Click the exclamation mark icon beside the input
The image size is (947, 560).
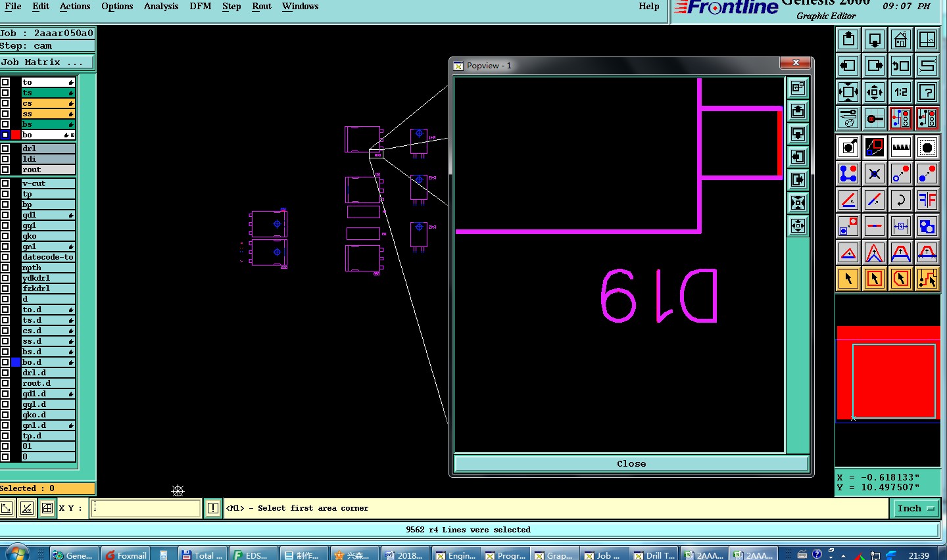pyautogui.click(x=213, y=508)
